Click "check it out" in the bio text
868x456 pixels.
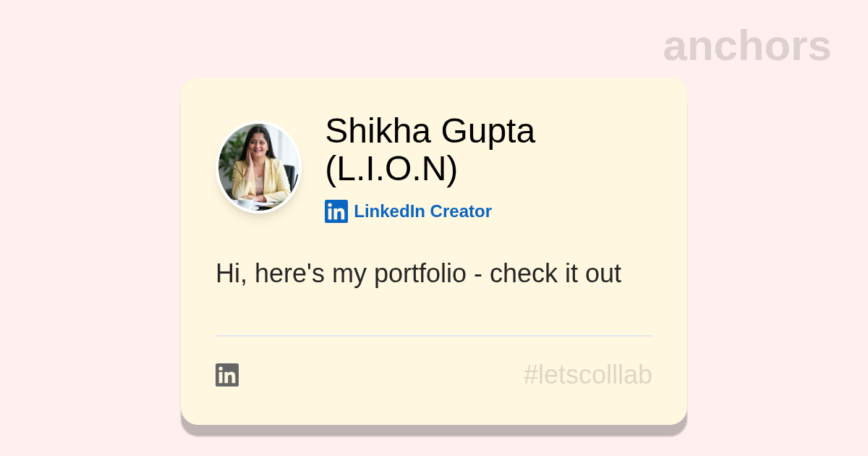click(555, 274)
